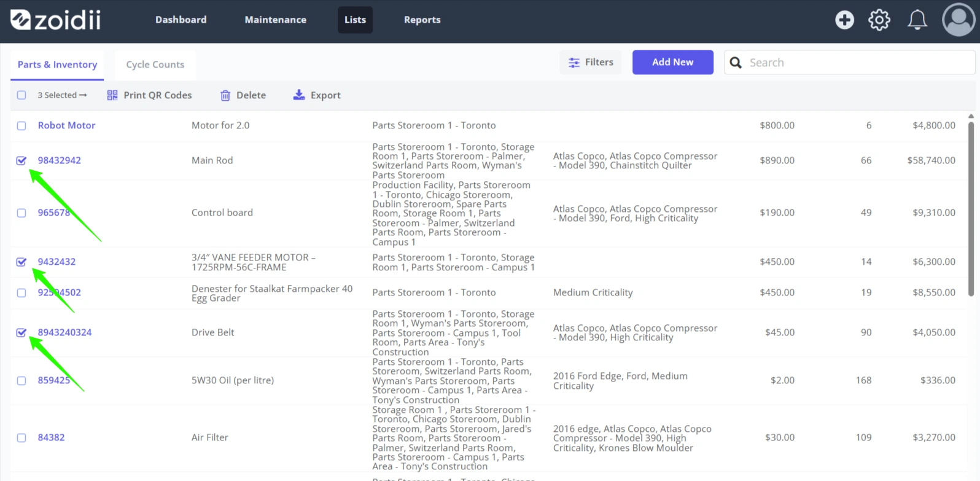Open the notifications bell
Viewport: 980px width, 481px height.
click(x=917, y=20)
